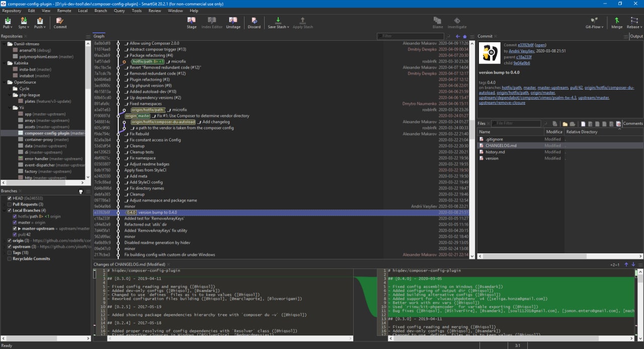Open the Branch menu
This screenshot has width=644, height=349.
click(x=101, y=11)
